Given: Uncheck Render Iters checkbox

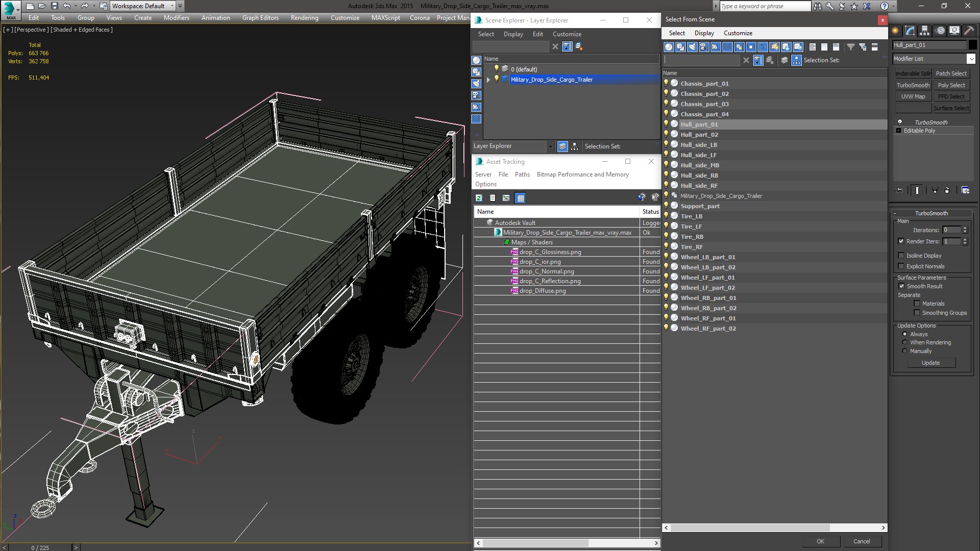Looking at the screenshot, I should click(901, 241).
